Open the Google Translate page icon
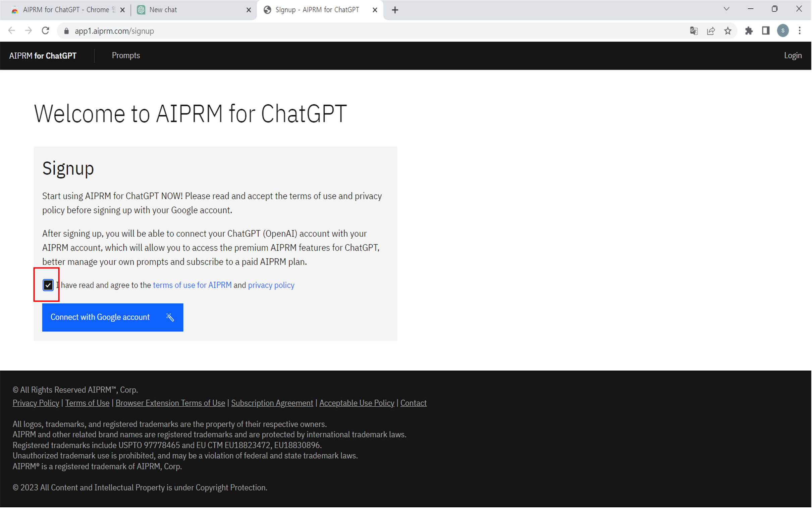 coord(694,31)
